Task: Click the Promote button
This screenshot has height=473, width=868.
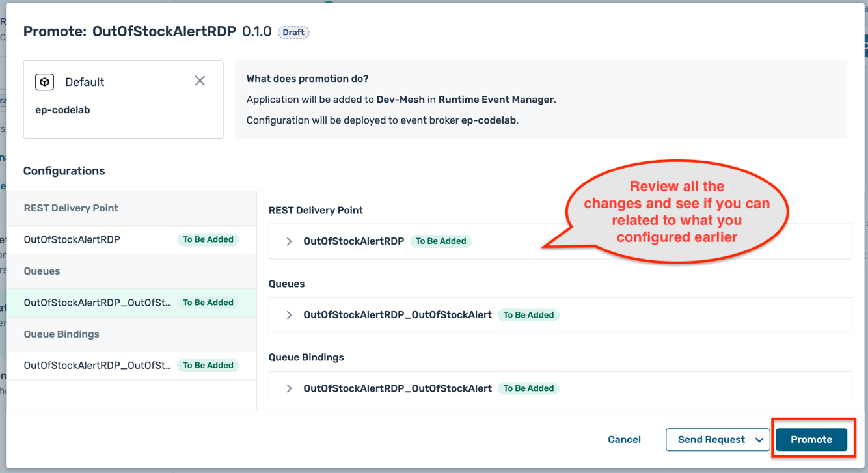Action: (811, 439)
